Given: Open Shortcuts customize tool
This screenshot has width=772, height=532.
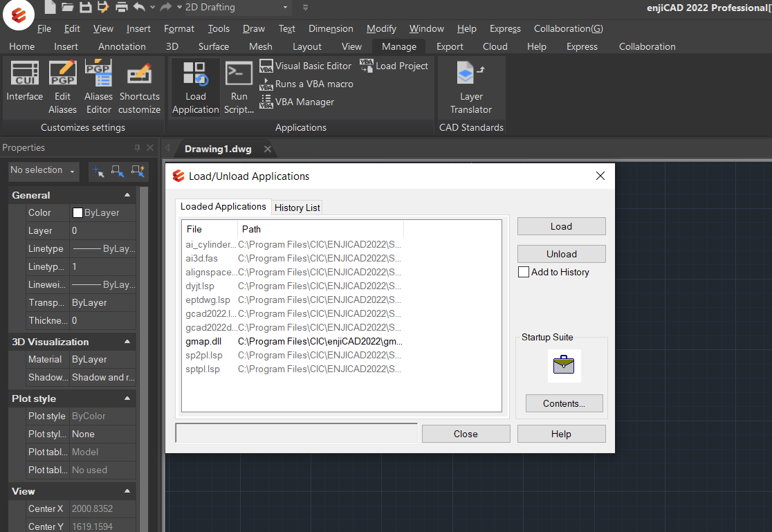Looking at the screenshot, I should [x=139, y=88].
